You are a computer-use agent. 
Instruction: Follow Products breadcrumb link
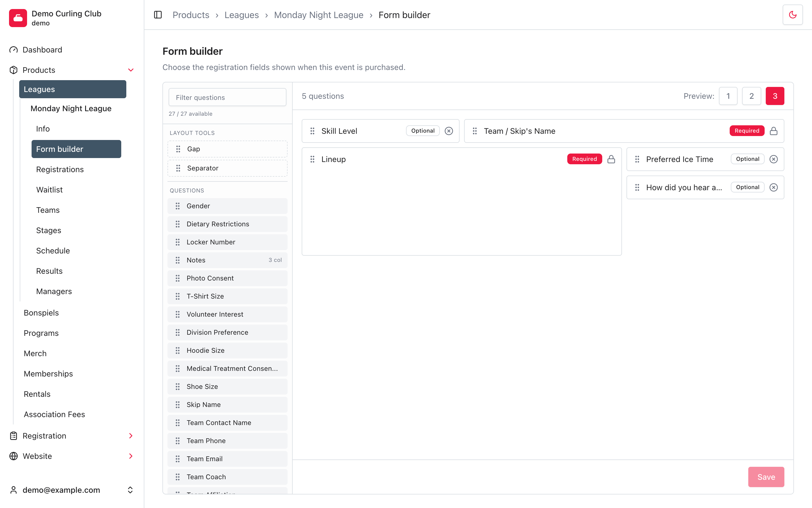[x=191, y=15]
